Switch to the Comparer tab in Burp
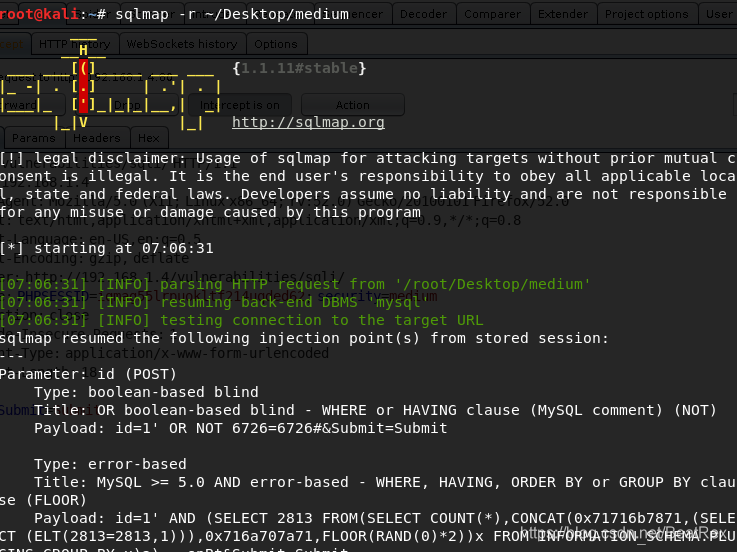Viewport: 737px width, 552px height. coord(492,14)
